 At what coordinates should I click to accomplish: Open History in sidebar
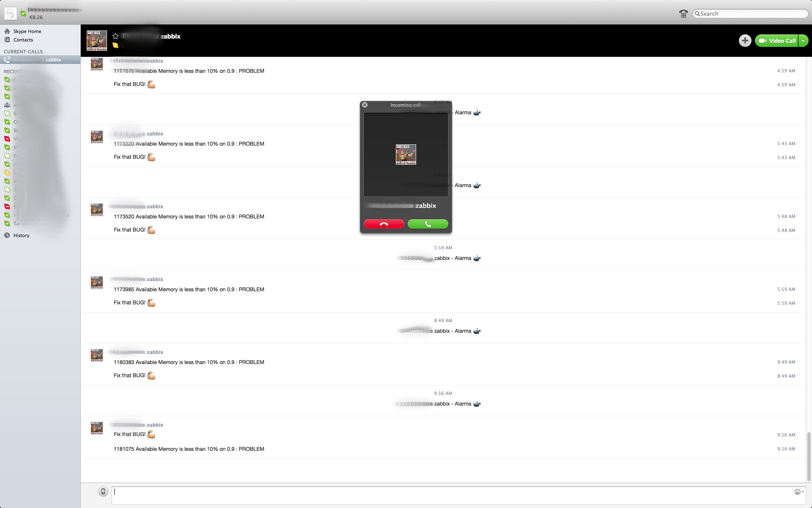click(x=21, y=235)
